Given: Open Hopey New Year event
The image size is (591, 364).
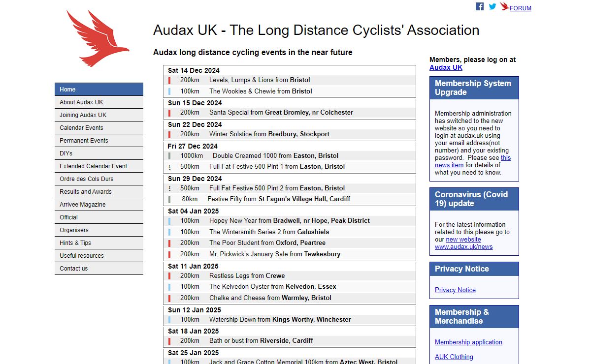Looking at the screenshot, I should point(290,221).
